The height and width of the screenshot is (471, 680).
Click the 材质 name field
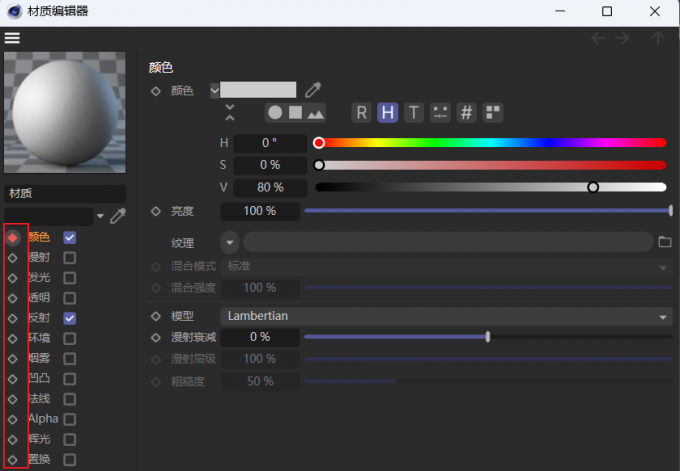(x=65, y=193)
